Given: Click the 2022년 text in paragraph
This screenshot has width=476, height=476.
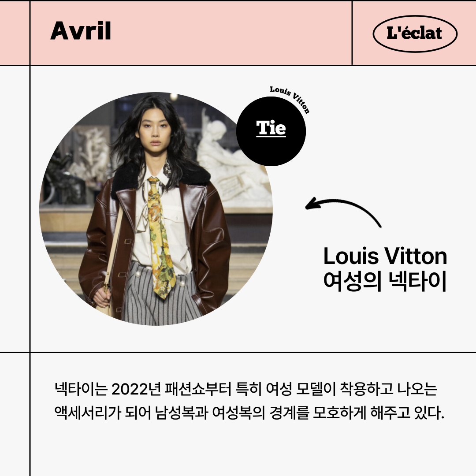Looking at the screenshot, I should (136, 389).
